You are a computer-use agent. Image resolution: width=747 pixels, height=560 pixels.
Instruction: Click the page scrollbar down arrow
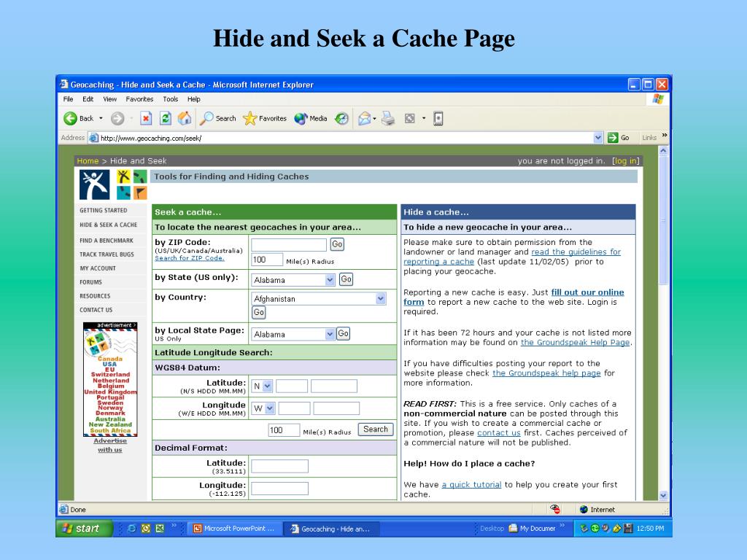coord(663,495)
